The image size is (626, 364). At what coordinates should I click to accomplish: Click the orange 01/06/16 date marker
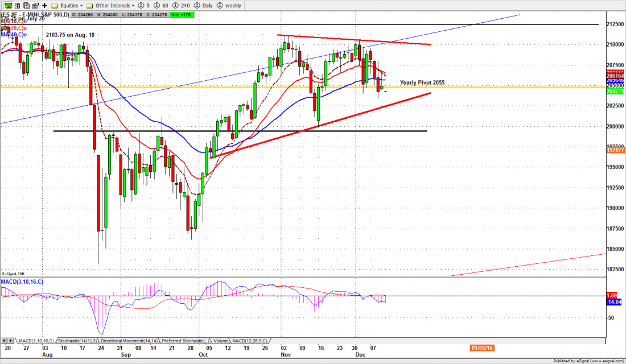pos(483,348)
